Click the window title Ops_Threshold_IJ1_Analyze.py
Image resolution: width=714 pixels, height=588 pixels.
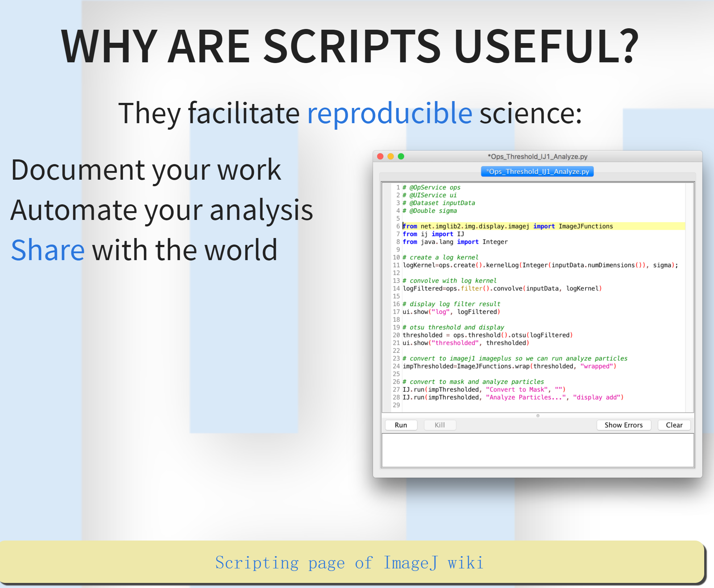pos(537,157)
